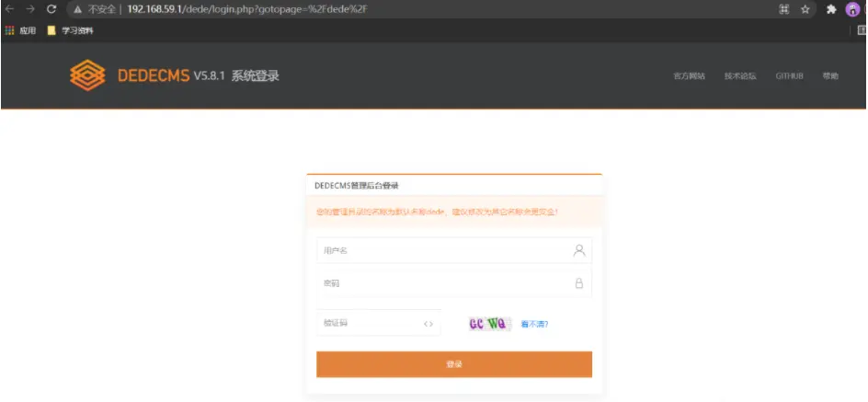The image size is (868, 402).
Task: Click the padlock icon in password field
Action: [579, 283]
